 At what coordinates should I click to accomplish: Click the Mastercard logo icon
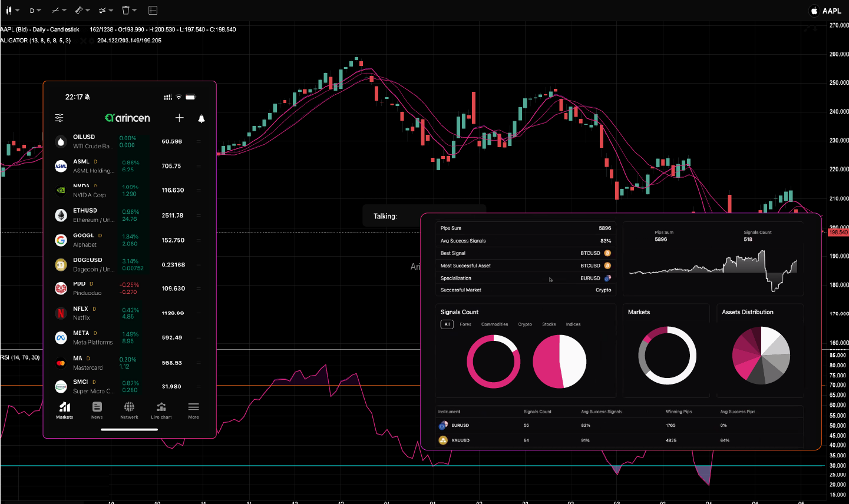pos(61,363)
